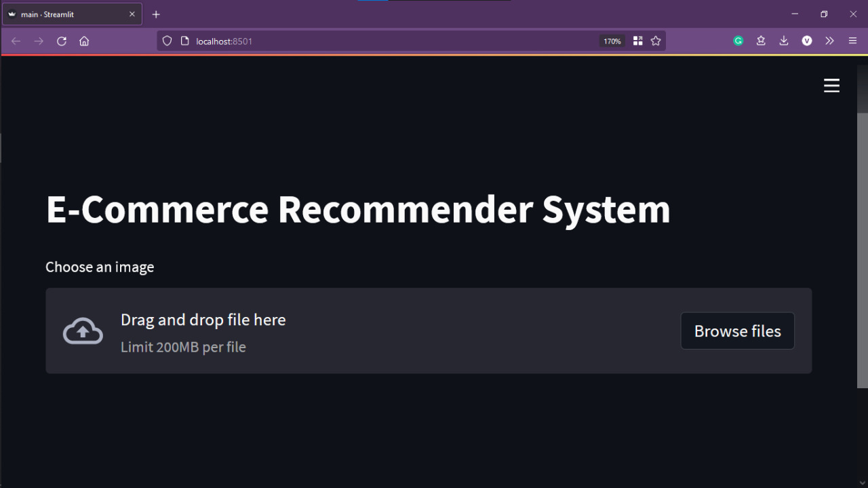Screen dimensions: 868x488
Task: Open the Downloads icon in the toolbar
Action: pos(784,41)
